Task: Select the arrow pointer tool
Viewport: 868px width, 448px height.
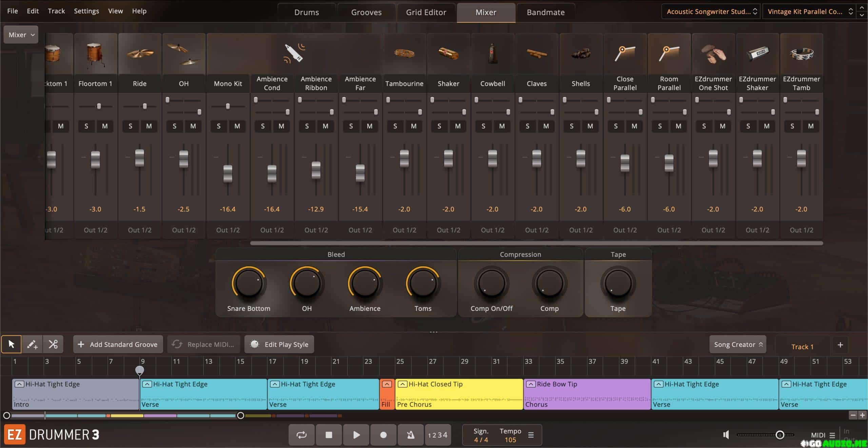Action: (11, 344)
